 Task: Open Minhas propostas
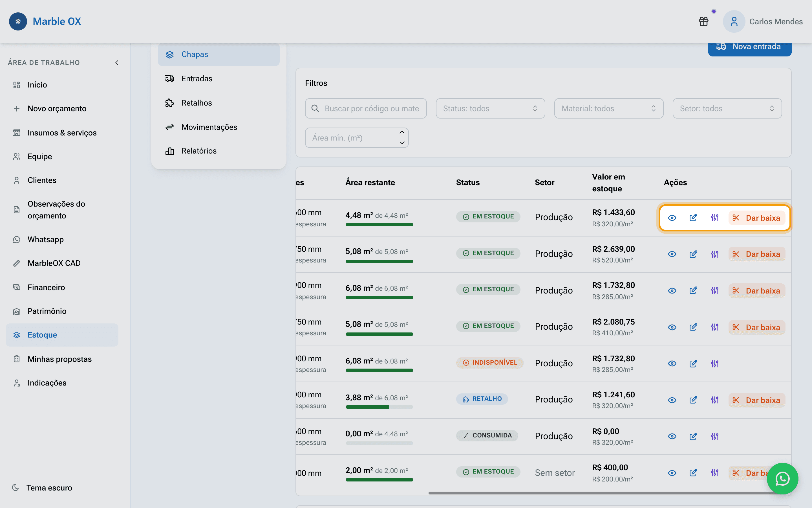[62, 359]
